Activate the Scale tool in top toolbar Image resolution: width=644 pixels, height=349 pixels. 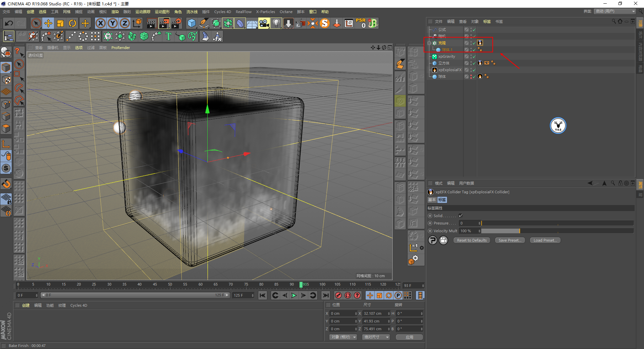(x=60, y=23)
